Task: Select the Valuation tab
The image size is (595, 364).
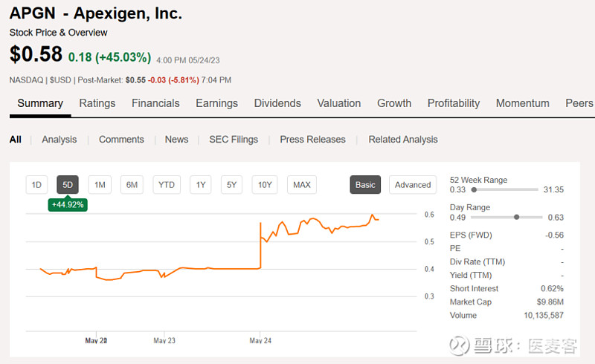Action: coord(338,103)
